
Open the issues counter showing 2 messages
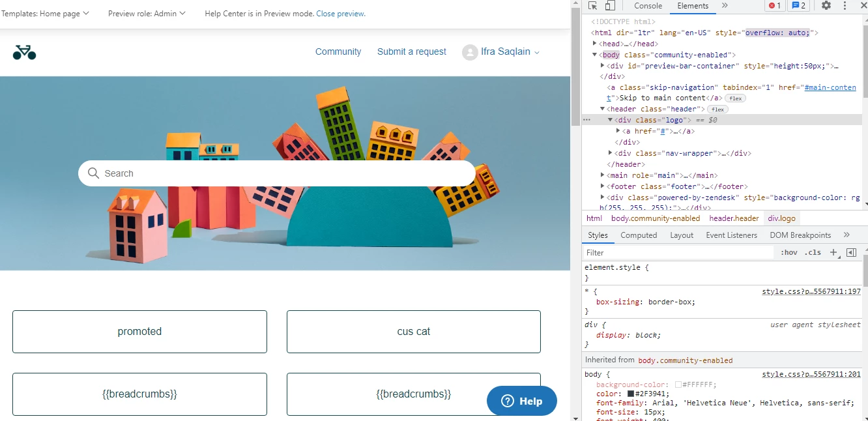(x=798, y=6)
